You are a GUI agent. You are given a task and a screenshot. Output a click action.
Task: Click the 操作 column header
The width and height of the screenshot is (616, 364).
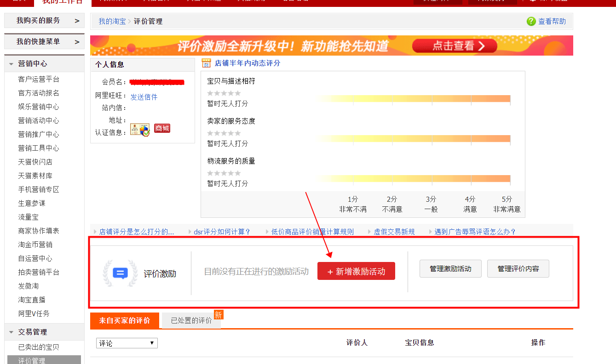pyautogui.click(x=538, y=343)
